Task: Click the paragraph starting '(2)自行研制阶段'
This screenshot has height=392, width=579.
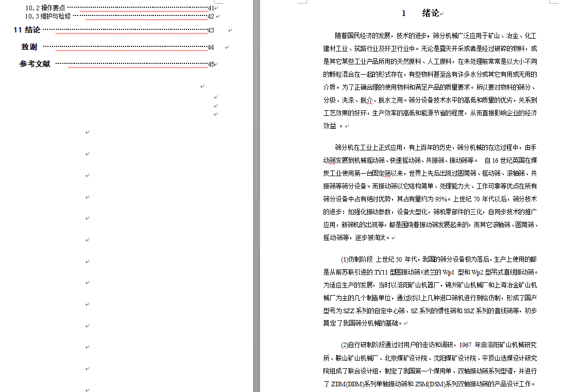Action: (x=430, y=364)
